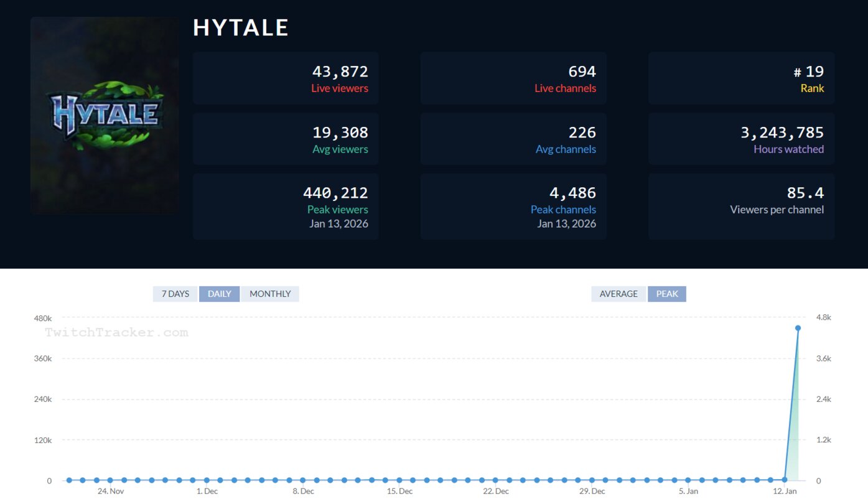Click the 4,486 Peak channels card
868x504 pixels.
513,207
